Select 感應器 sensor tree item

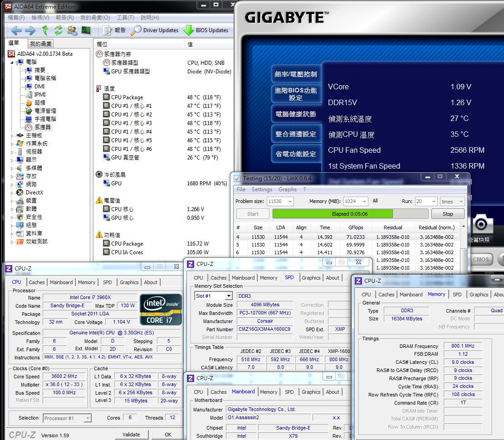pos(38,127)
